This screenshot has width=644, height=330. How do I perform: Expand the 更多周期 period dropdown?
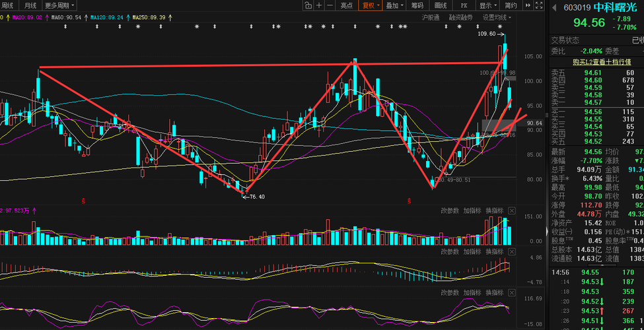[59, 5]
